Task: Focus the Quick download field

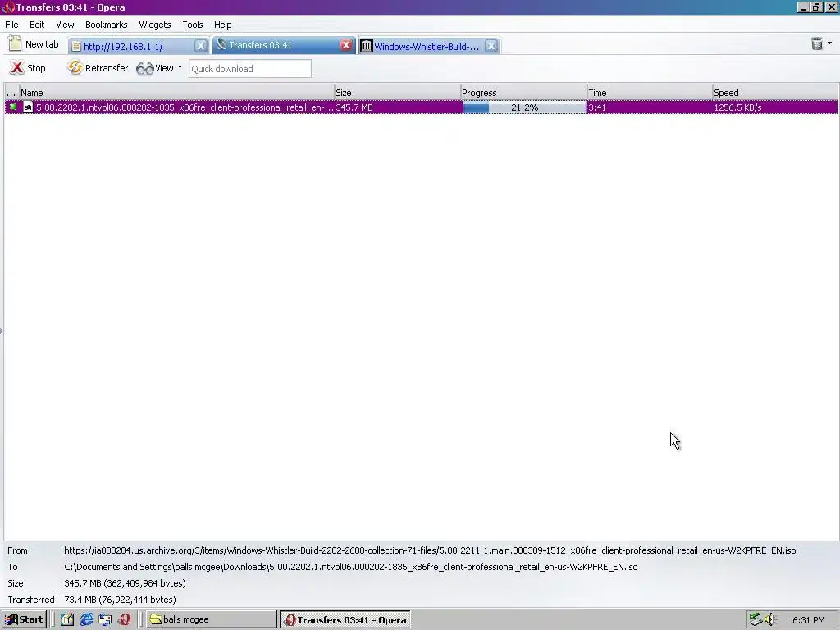Action: coord(249,69)
